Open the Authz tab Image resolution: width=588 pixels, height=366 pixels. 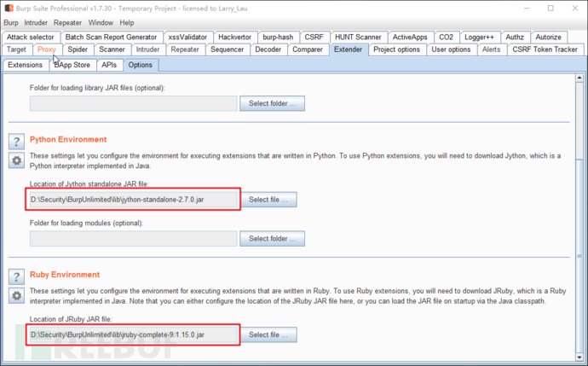515,38
